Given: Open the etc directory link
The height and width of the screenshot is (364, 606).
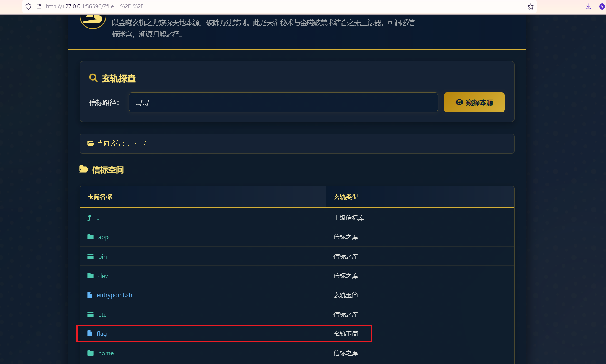Looking at the screenshot, I should (x=102, y=315).
